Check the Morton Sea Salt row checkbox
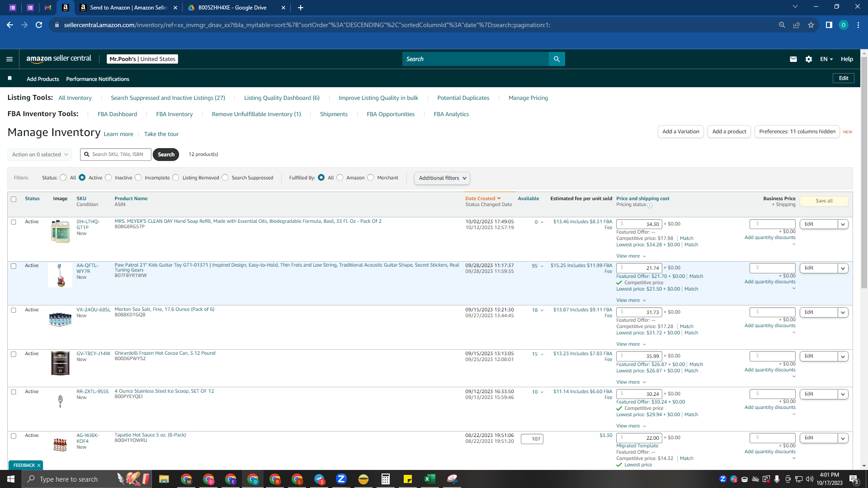Image resolution: width=868 pixels, height=488 pixels. pos(14,310)
